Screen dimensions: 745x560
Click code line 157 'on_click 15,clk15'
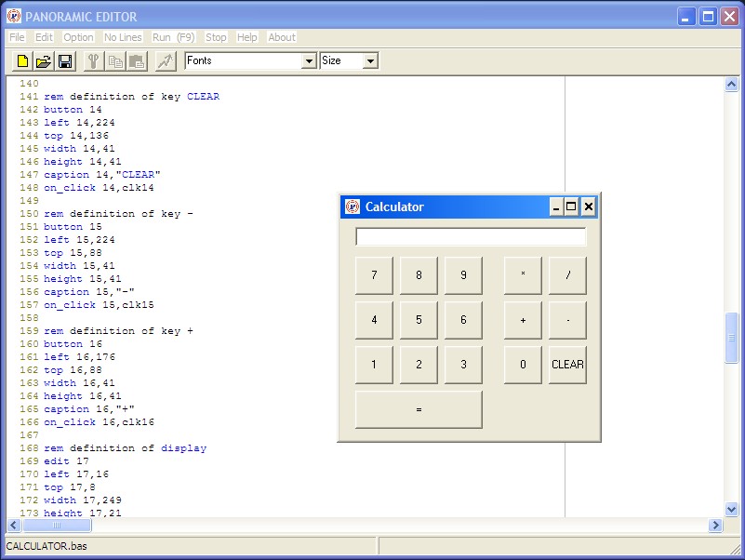99,305
